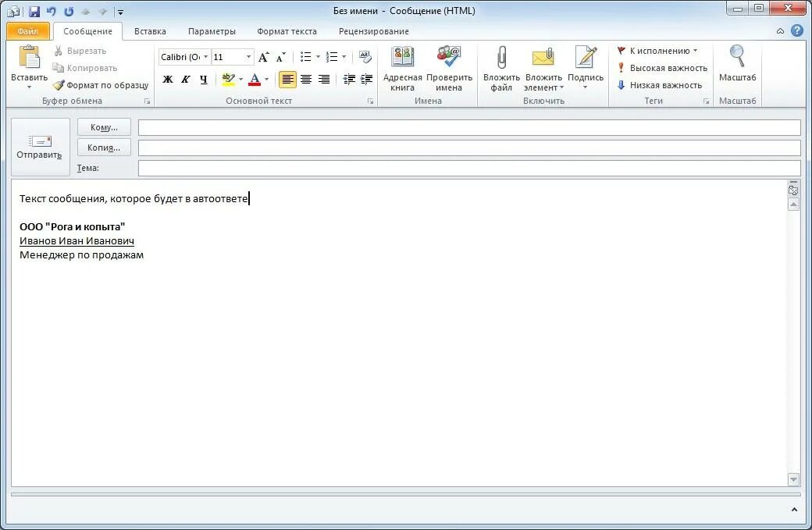The image size is (812, 530).
Task: Open the Адресная книга address book
Action: (x=402, y=69)
